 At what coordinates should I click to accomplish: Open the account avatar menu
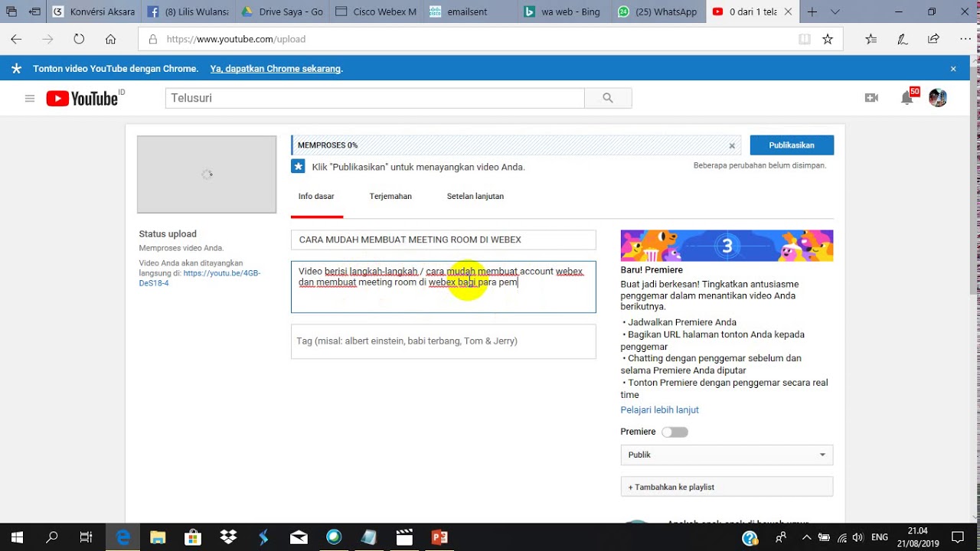click(x=938, y=98)
